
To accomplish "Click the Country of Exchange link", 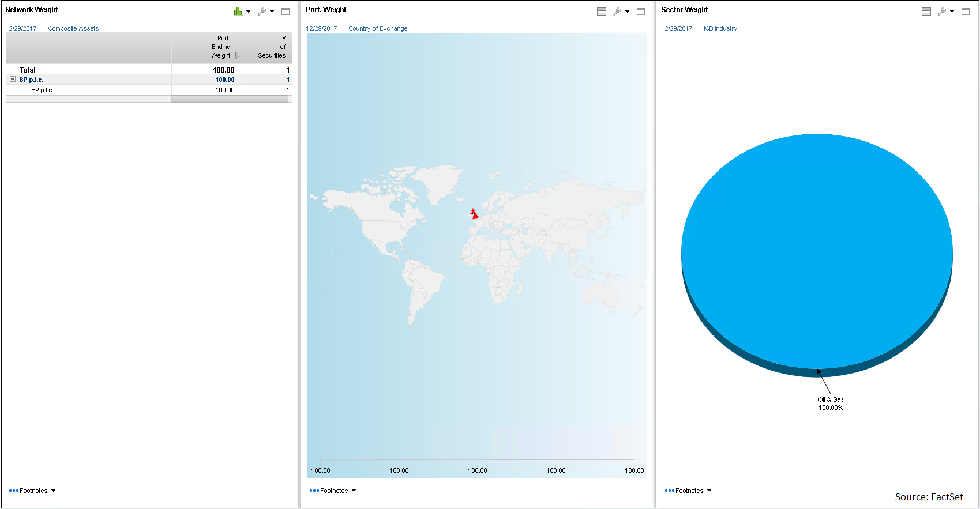I will tap(378, 28).
